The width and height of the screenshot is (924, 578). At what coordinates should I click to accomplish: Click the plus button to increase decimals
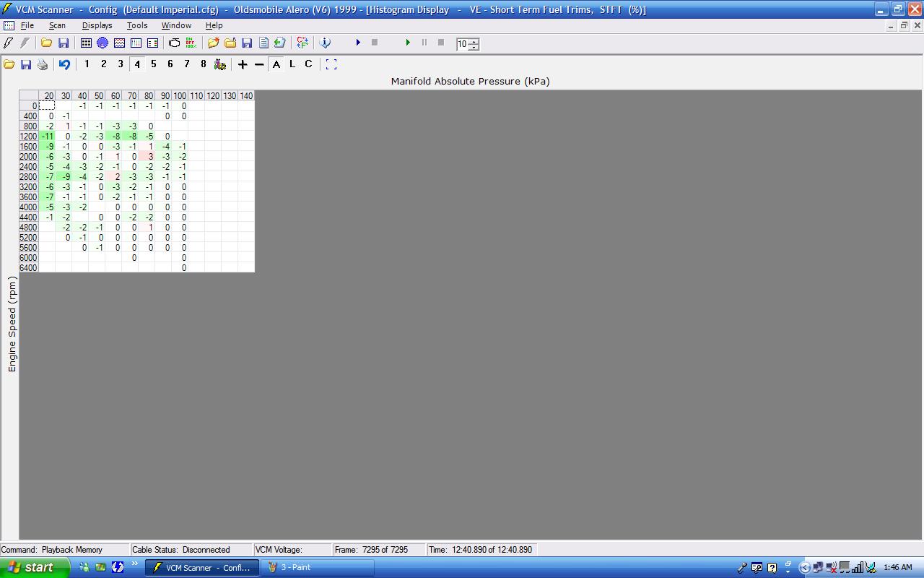click(x=243, y=64)
